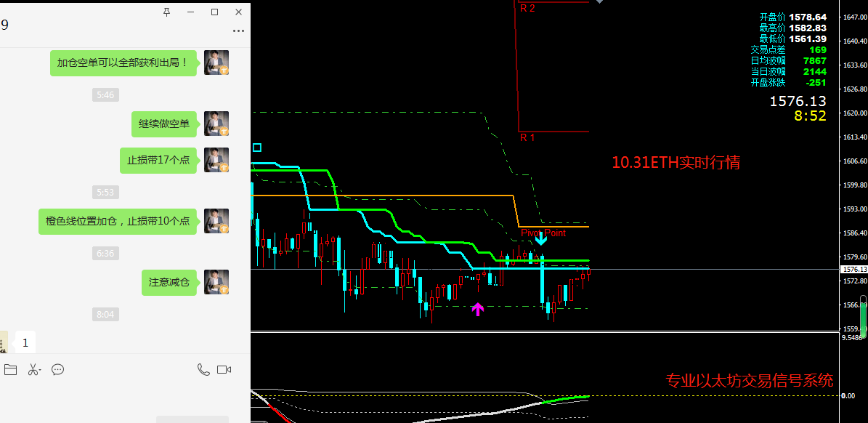Click the 最高价 1582.83 value
The height and width of the screenshot is (423, 868).
pyautogui.click(x=808, y=28)
